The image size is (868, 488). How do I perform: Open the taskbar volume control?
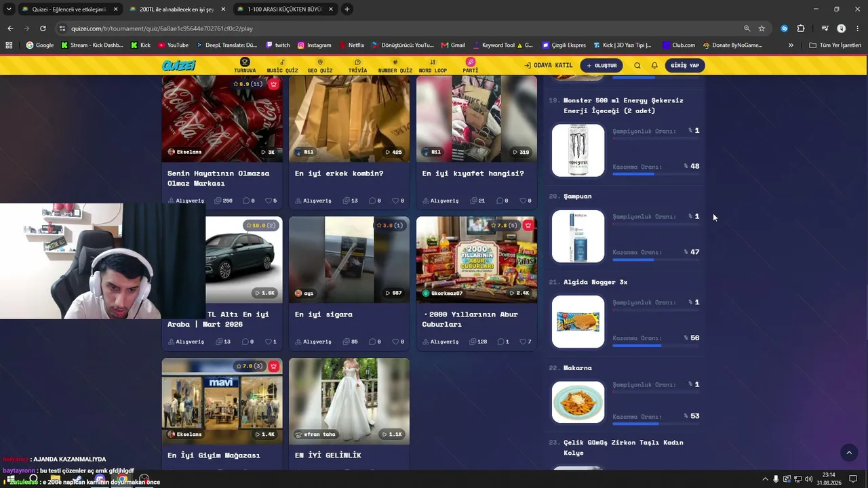click(x=808, y=479)
